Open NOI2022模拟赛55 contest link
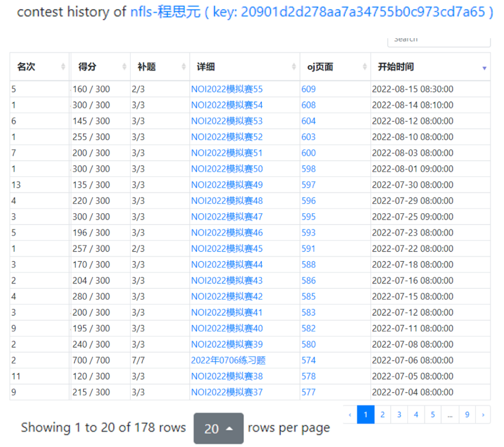The width and height of the screenshot is (504, 447). point(227,89)
